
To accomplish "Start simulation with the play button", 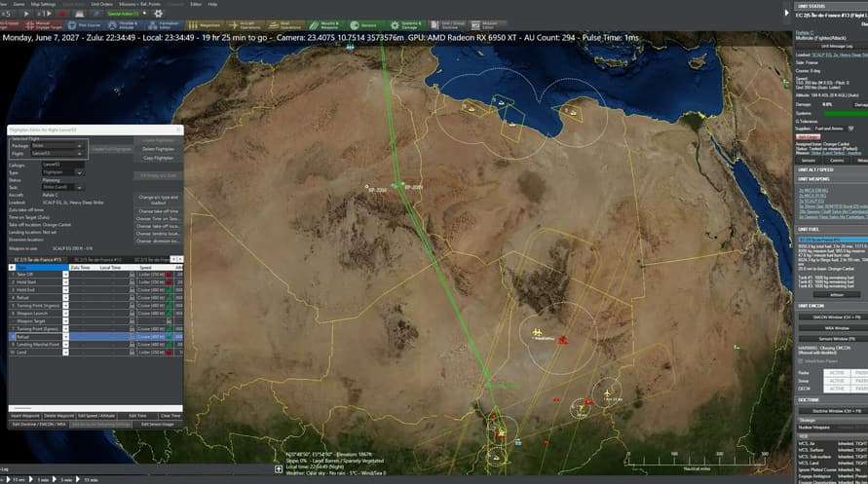I will 26,14.
